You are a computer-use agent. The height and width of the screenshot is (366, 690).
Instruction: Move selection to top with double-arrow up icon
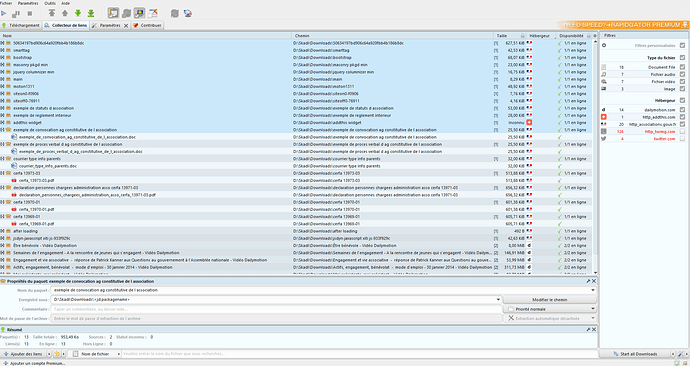coord(52,13)
